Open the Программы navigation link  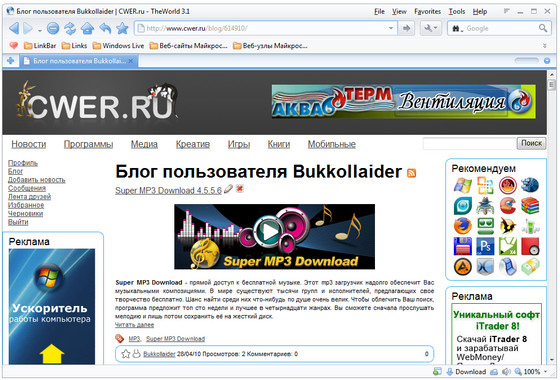coord(88,144)
